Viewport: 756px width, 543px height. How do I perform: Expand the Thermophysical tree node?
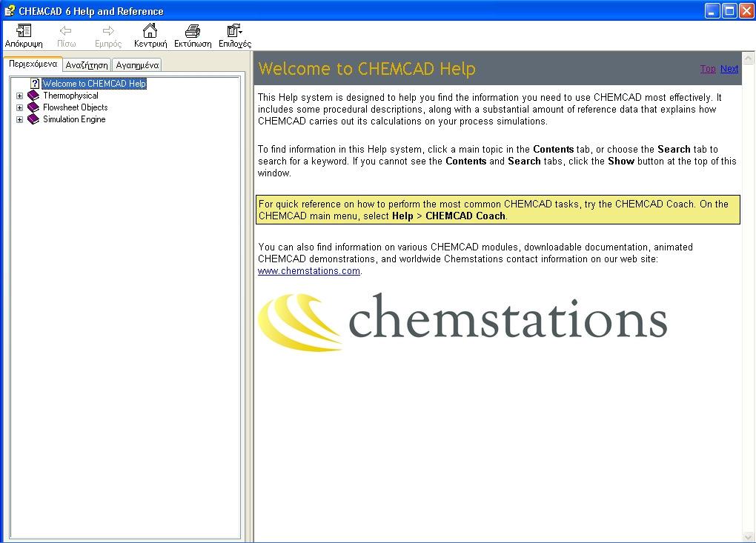19,96
